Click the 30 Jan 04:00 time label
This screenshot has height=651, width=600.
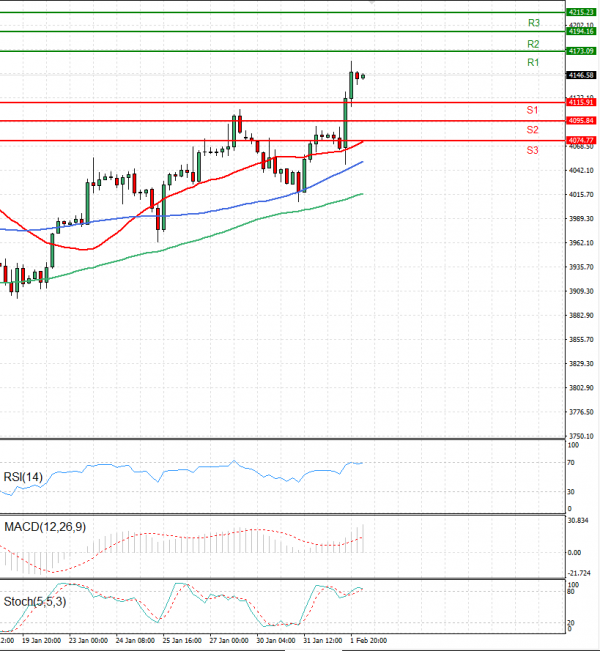tap(276, 641)
